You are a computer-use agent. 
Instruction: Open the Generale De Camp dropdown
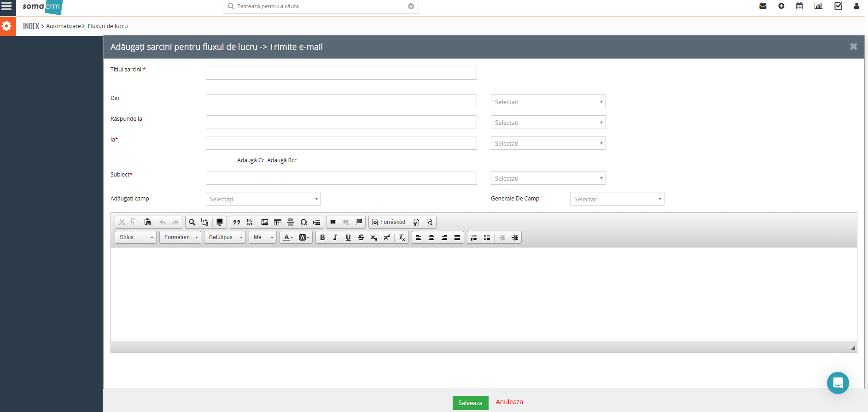pyautogui.click(x=617, y=199)
